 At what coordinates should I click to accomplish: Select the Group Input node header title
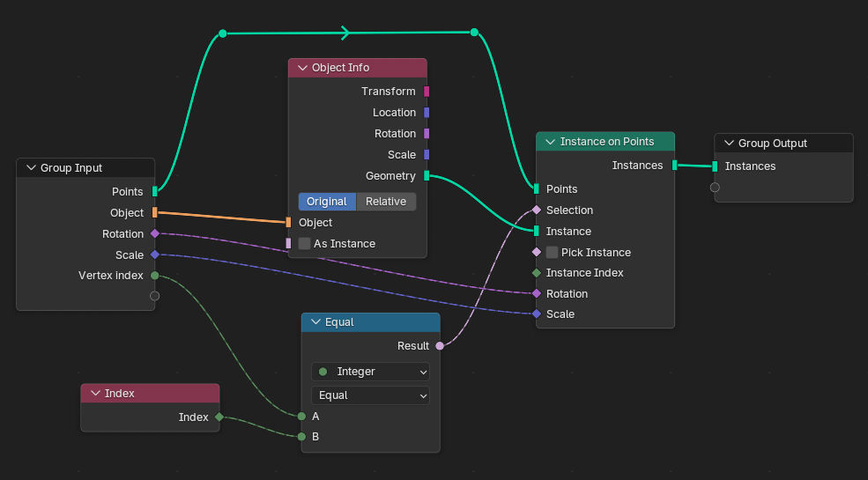[x=71, y=168]
